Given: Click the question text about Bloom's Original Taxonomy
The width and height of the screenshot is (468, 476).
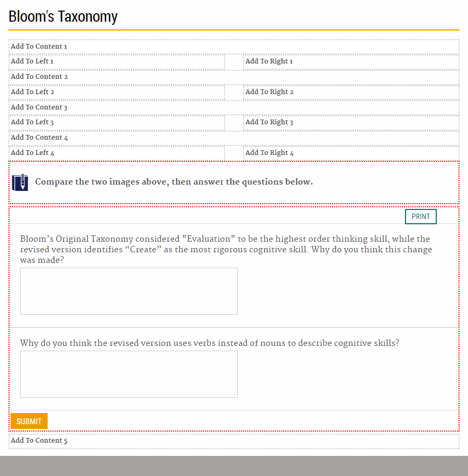Looking at the screenshot, I should pyautogui.click(x=226, y=250).
